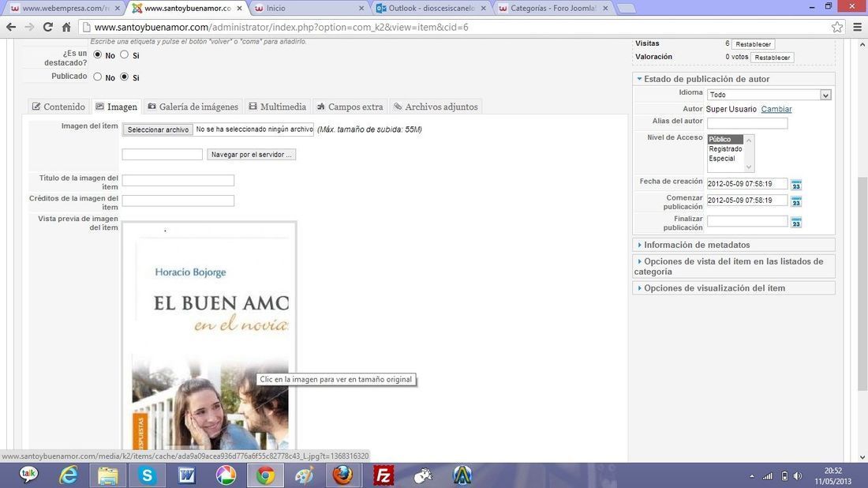868x488 pixels.
Task: Set Publicado to No
Action: point(97,77)
